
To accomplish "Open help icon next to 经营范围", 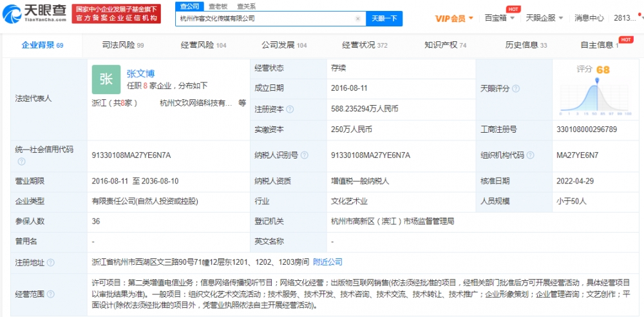I will click(x=50, y=294).
